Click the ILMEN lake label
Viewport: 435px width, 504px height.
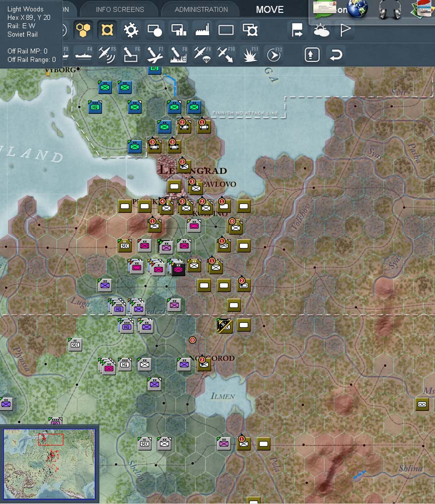click(x=222, y=396)
